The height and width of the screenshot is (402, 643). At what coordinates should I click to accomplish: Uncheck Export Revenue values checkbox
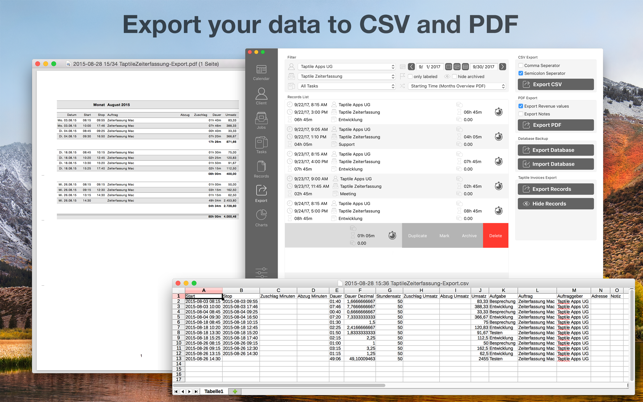pos(521,106)
